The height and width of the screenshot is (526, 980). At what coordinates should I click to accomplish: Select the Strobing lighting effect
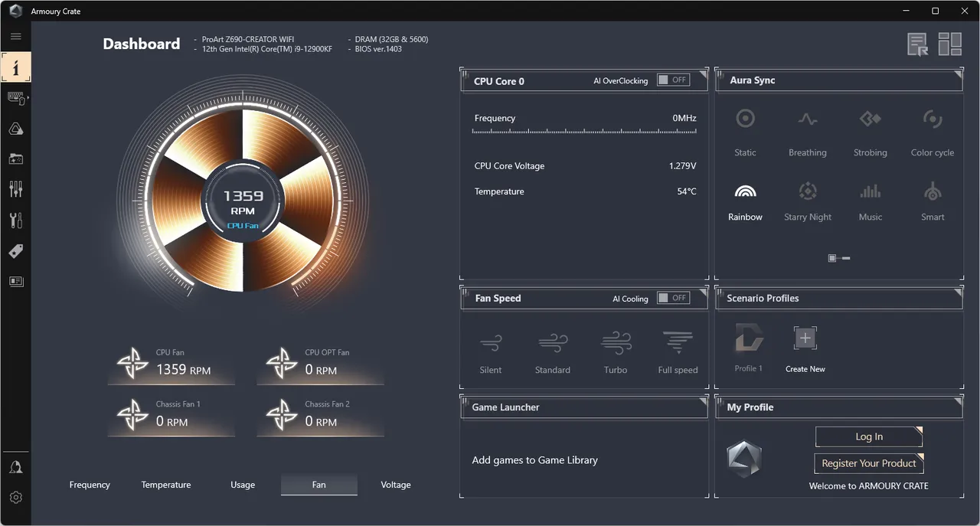click(x=871, y=132)
